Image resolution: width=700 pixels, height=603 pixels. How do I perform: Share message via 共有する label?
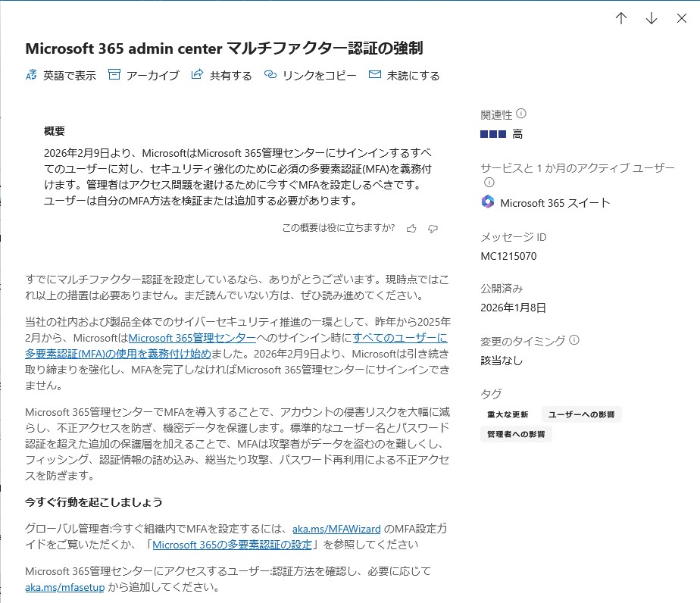231,76
